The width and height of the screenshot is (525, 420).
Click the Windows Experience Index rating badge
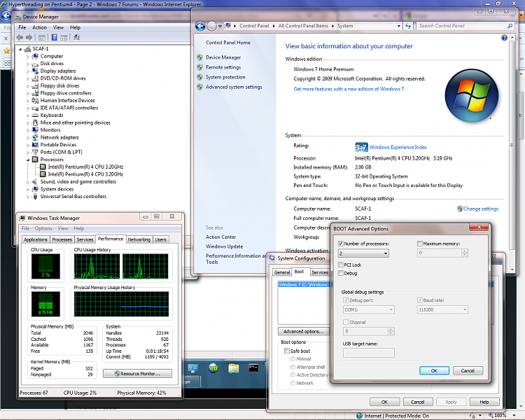point(361,147)
